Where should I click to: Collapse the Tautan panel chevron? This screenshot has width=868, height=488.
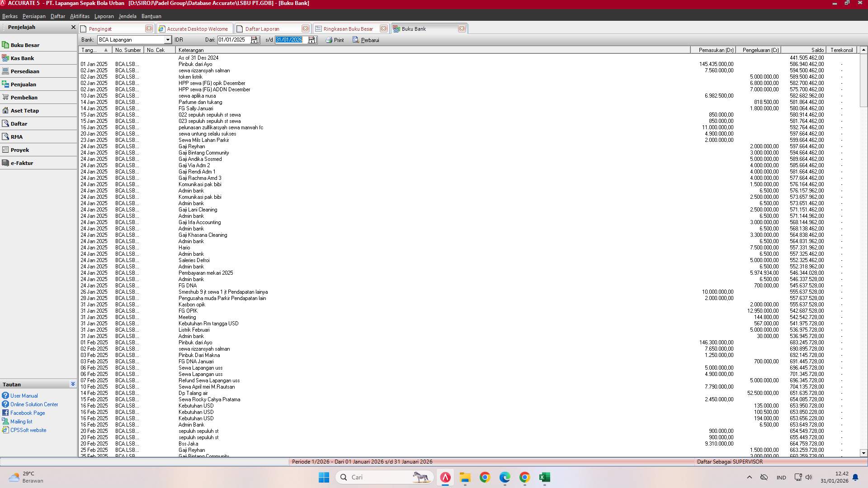pos(73,384)
